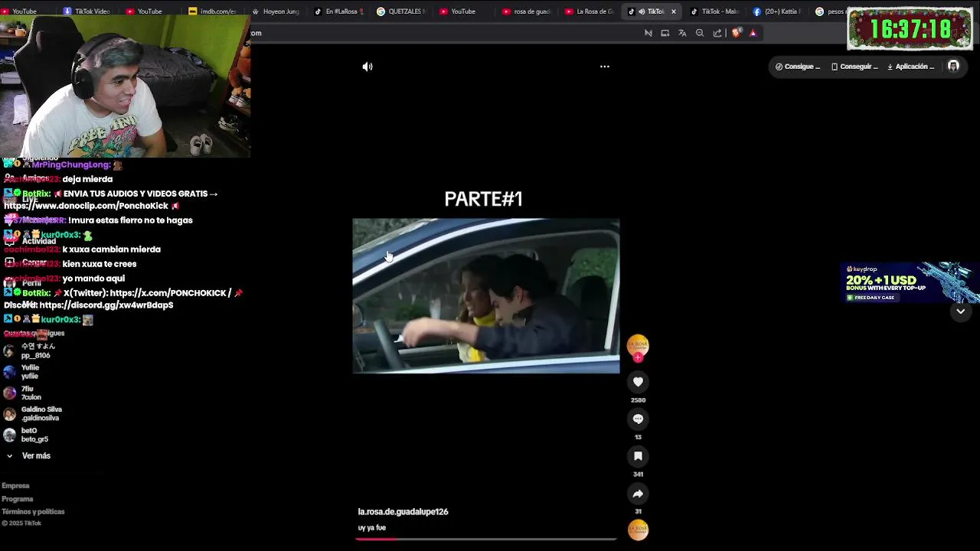The image size is (980, 551).
Task: Switch to the Hoyeon Jung tab
Action: 276,11
